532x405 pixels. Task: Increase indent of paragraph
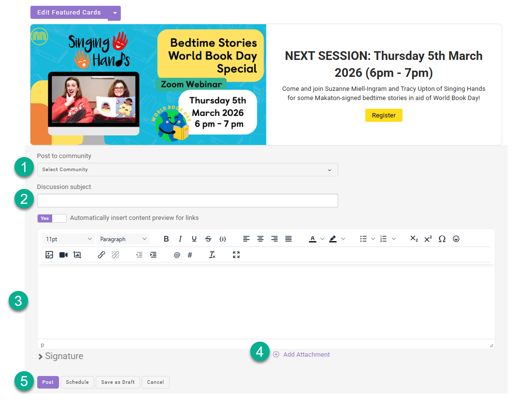pos(153,255)
